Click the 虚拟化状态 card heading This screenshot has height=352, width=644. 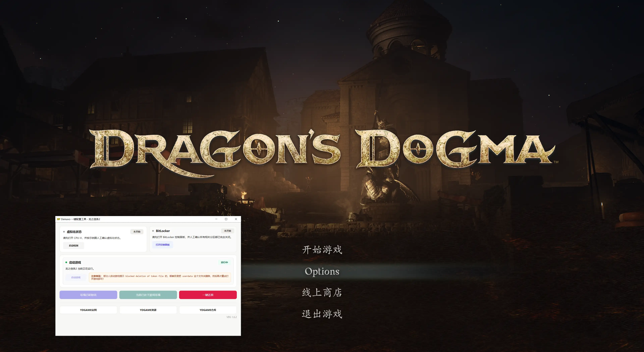click(74, 232)
